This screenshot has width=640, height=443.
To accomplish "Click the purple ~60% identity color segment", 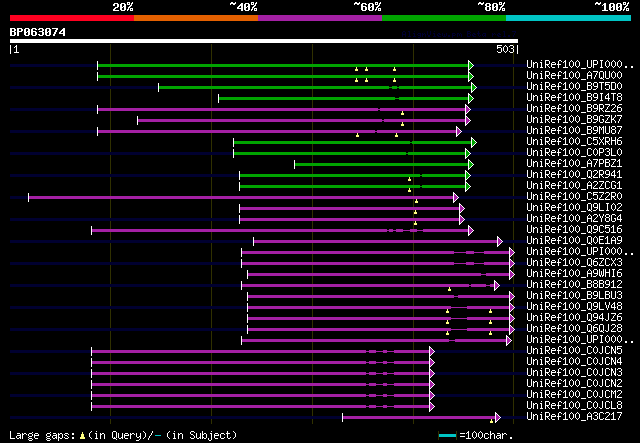I will tap(320, 18).
